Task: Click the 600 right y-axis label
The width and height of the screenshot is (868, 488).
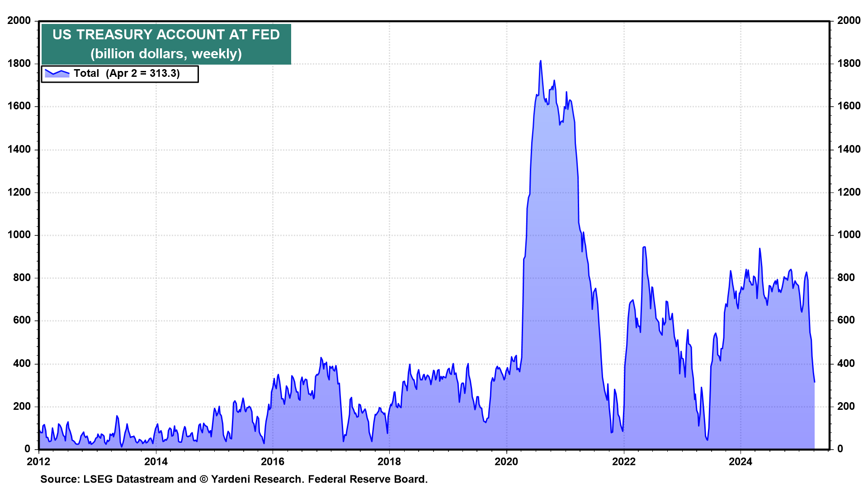Action: [x=846, y=320]
